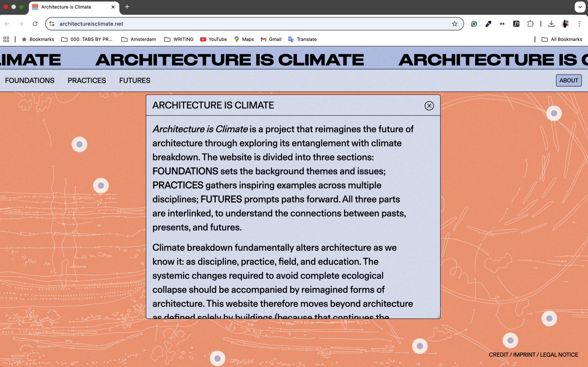This screenshot has width=588, height=367.
Task: Open site information icon in address bar
Action: click(x=52, y=24)
